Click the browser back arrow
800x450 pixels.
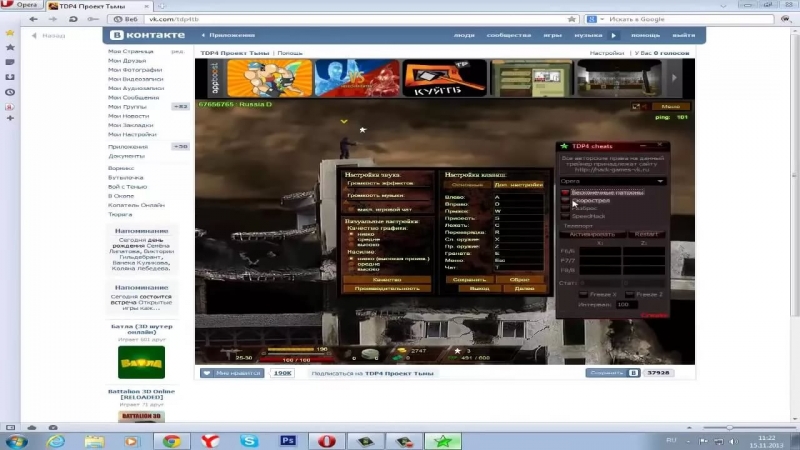(x=33, y=19)
